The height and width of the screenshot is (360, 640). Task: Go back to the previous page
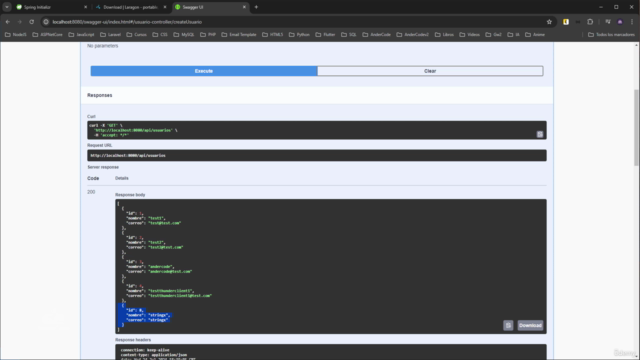point(8,22)
